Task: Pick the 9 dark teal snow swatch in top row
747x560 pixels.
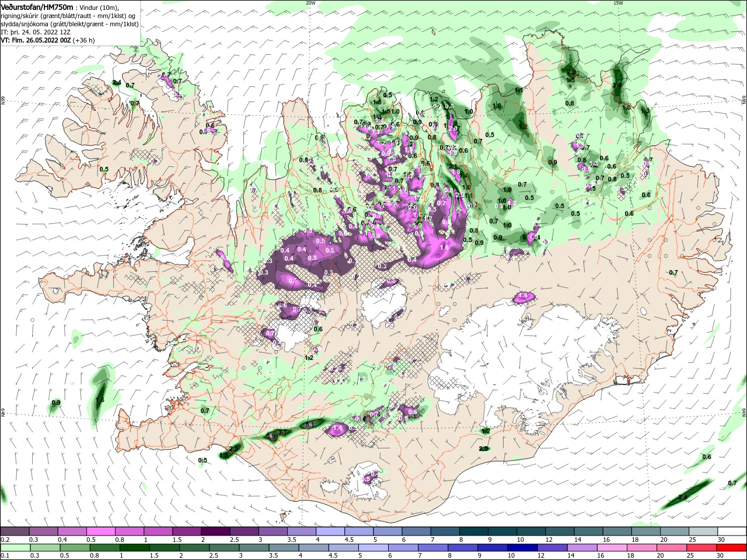Action: coord(501,531)
